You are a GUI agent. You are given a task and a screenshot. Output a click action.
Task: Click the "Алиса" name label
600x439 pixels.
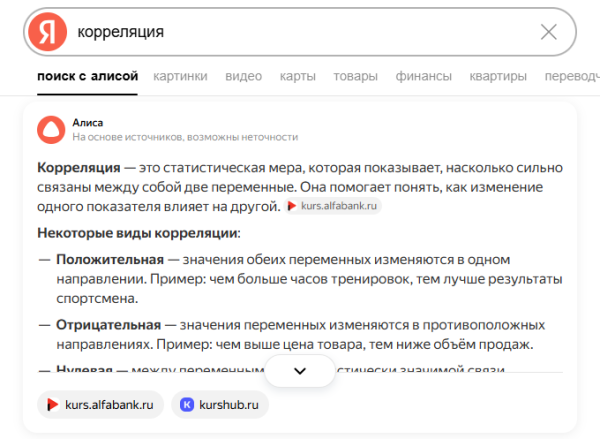pos(88,122)
